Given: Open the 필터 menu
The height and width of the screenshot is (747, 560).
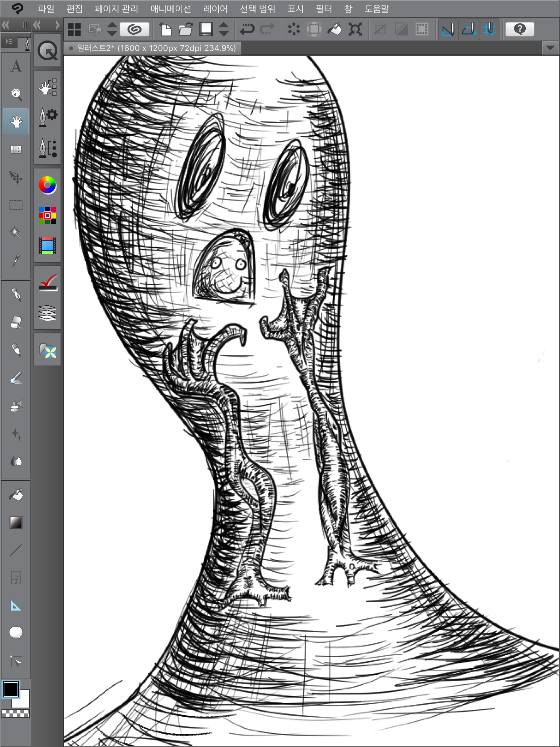Looking at the screenshot, I should pyautogui.click(x=323, y=9).
